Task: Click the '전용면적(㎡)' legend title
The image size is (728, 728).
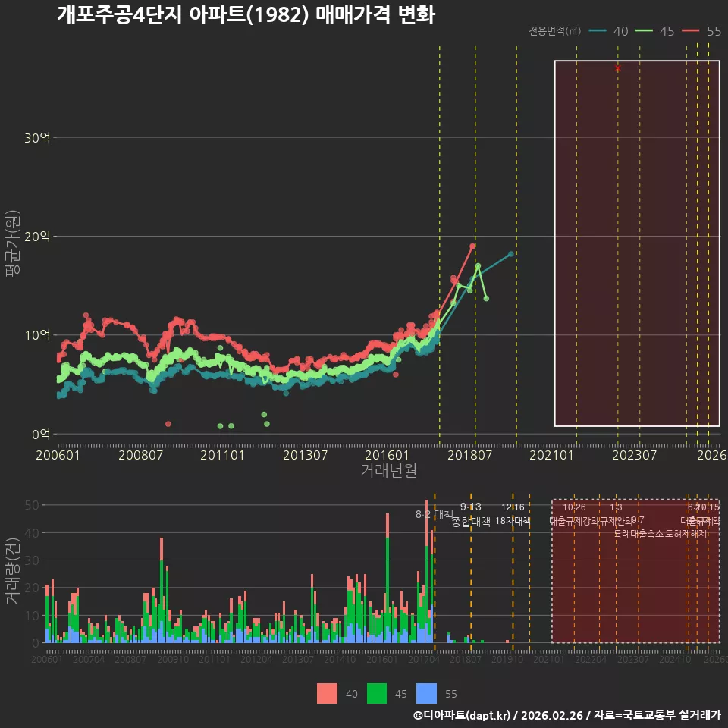Action: coord(554,31)
